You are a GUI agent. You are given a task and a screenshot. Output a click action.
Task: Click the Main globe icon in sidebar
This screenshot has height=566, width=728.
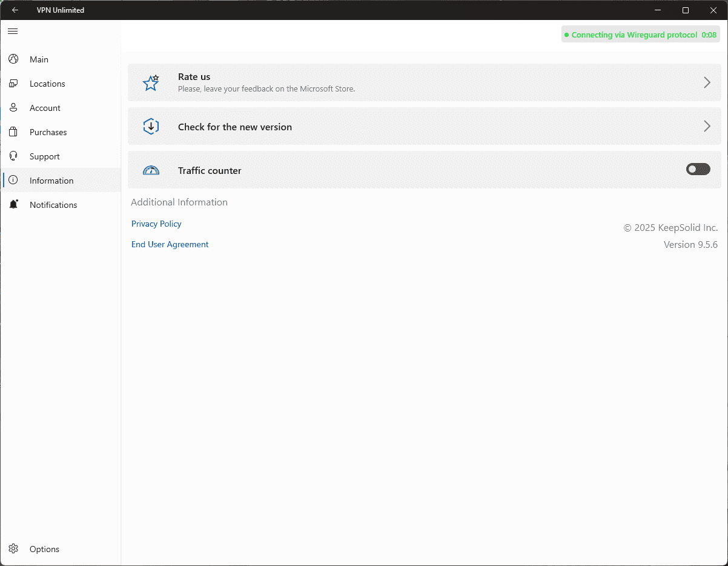tap(13, 59)
